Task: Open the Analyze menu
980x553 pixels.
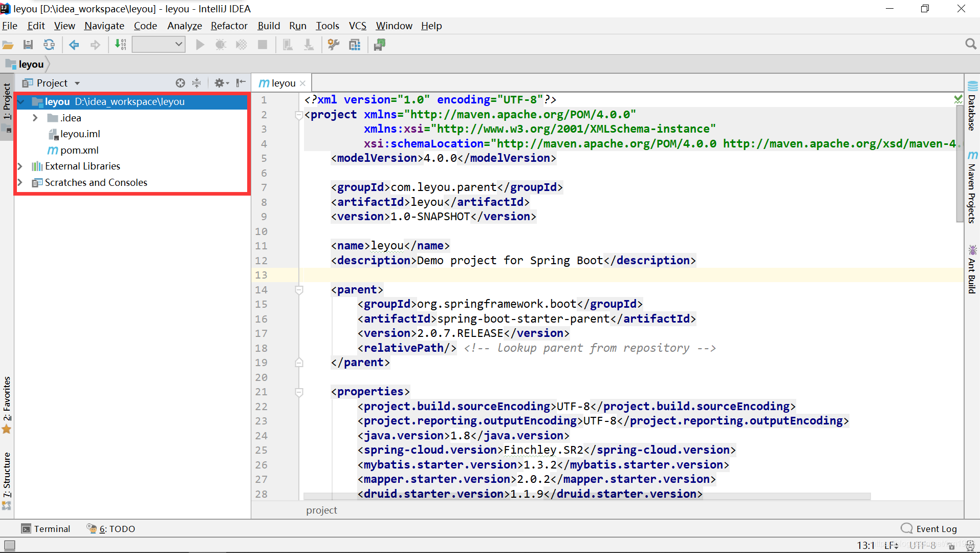Action: click(x=184, y=26)
